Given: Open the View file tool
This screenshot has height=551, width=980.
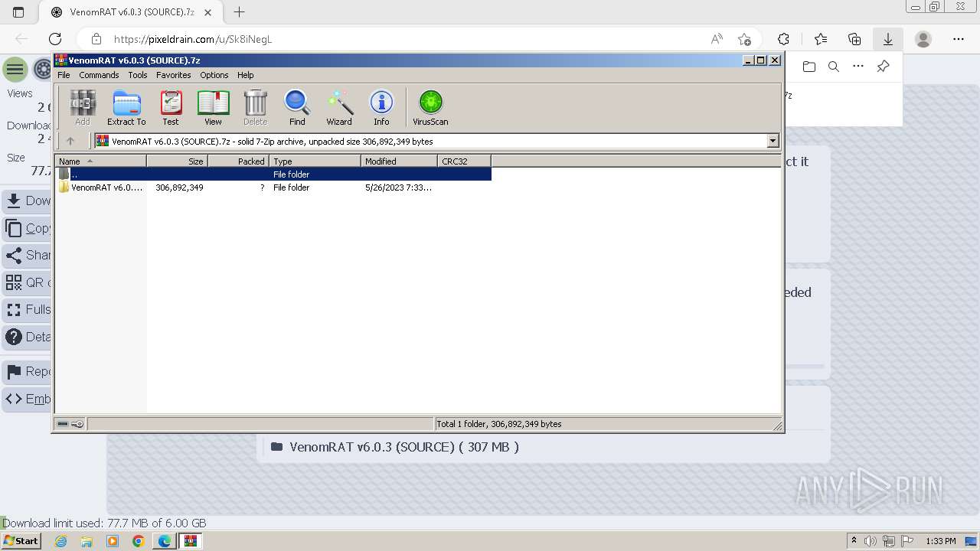Looking at the screenshot, I should [213, 107].
